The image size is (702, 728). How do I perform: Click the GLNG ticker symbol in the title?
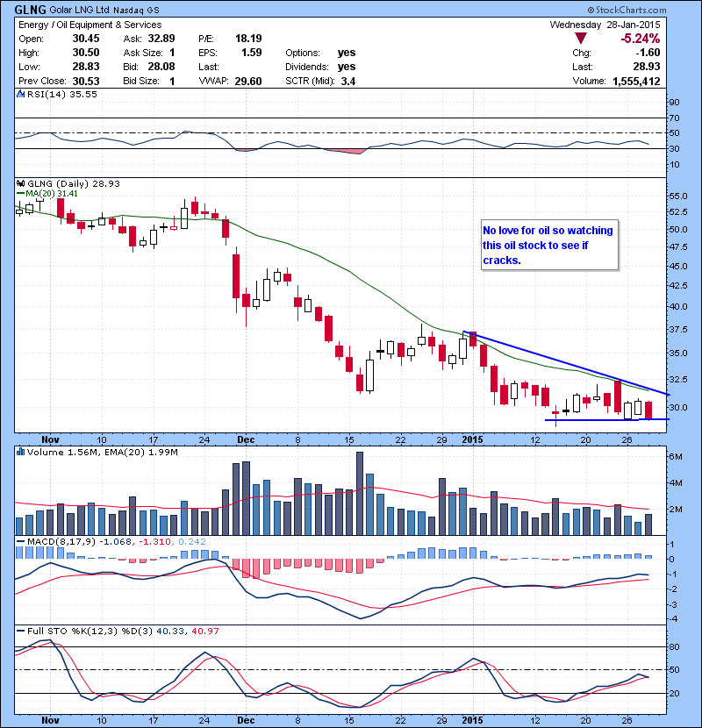(30, 10)
